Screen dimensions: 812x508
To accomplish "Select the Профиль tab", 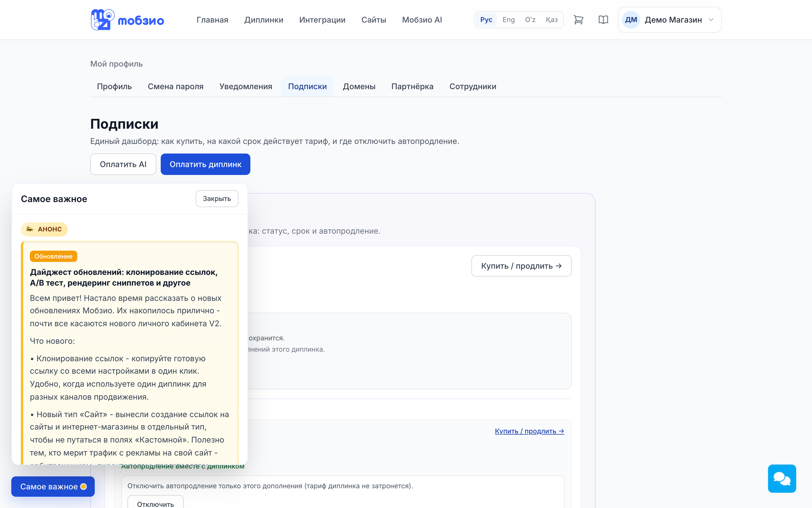I will (114, 86).
